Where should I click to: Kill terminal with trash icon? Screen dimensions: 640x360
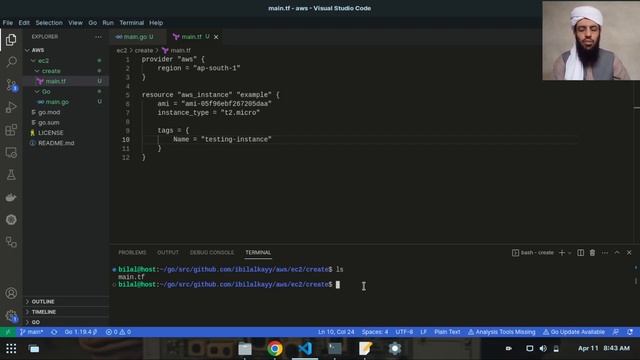click(592, 253)
